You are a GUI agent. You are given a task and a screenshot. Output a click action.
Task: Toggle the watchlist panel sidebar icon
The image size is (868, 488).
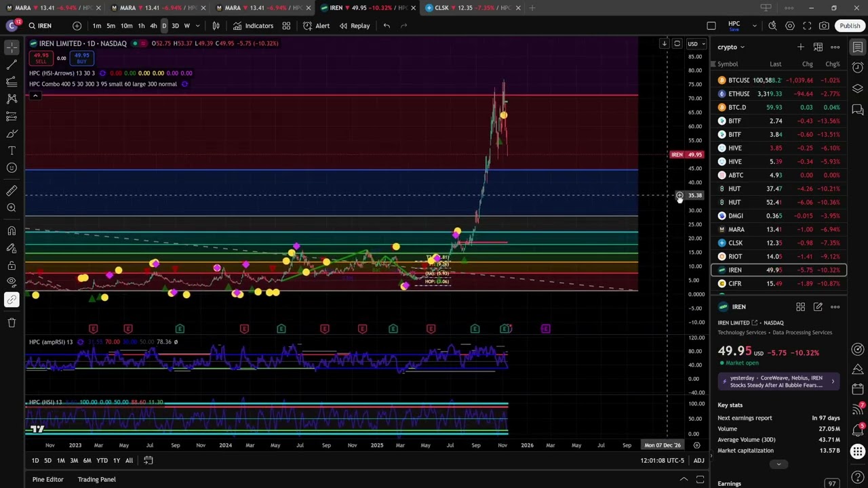[858, 47]
